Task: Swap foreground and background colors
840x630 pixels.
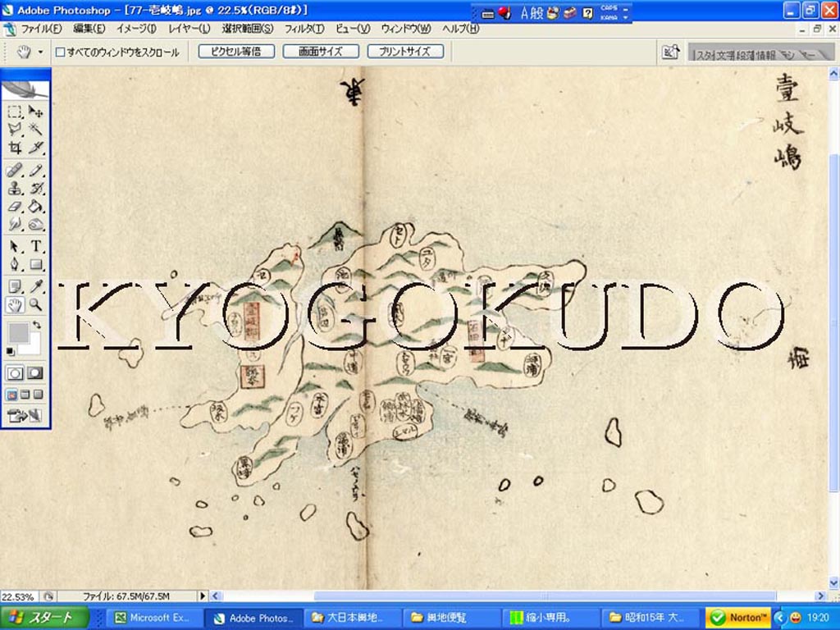Action: (37, 325)
